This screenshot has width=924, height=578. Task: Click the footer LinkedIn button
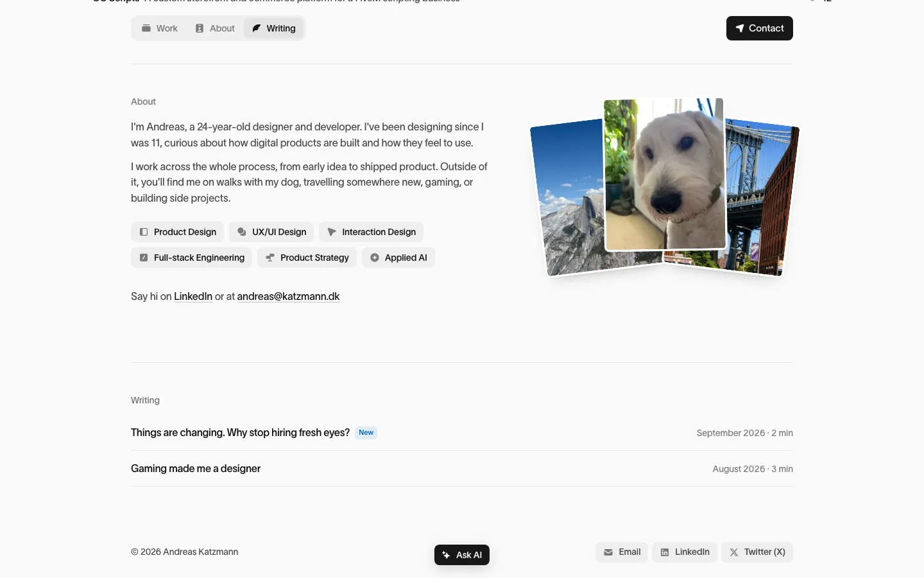coord(685,552)
